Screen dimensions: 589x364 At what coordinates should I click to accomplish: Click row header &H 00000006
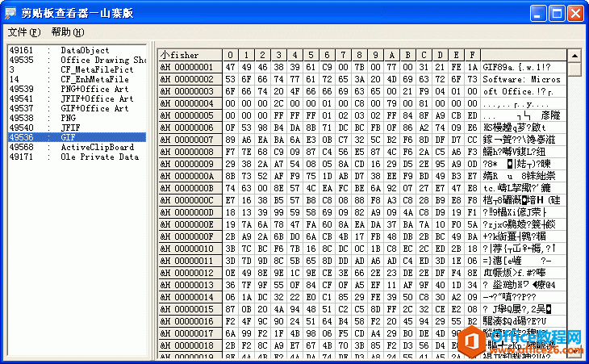(x=190, y=128)
